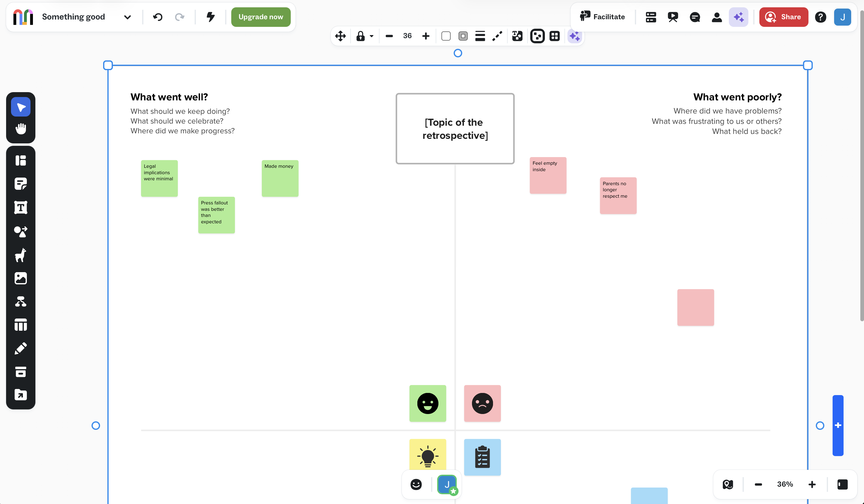
Task: Increase font size with plus
Action: 426,36
